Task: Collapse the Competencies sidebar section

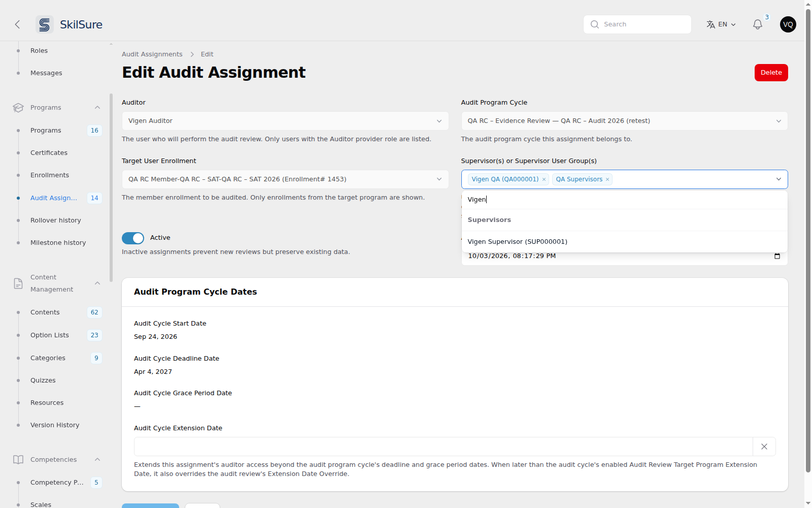Action: point(97,460)
